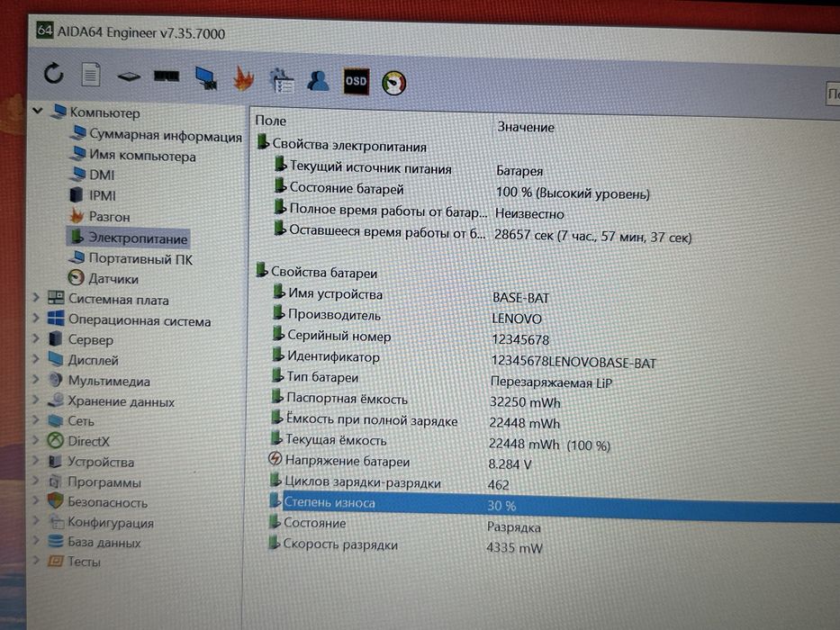Expand the Сервер tree node
Viewport: 840px width, 630px height.
(36, 338)
